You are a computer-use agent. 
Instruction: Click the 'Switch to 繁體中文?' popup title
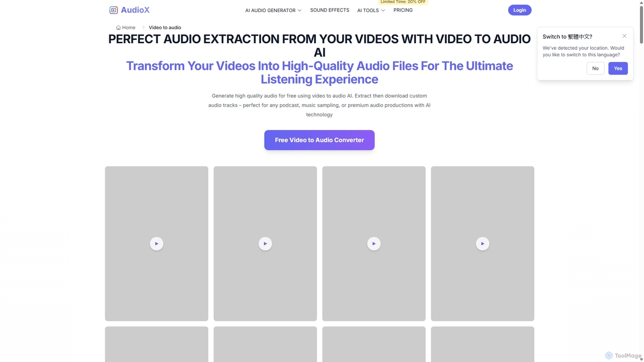[x=568, y=37]
